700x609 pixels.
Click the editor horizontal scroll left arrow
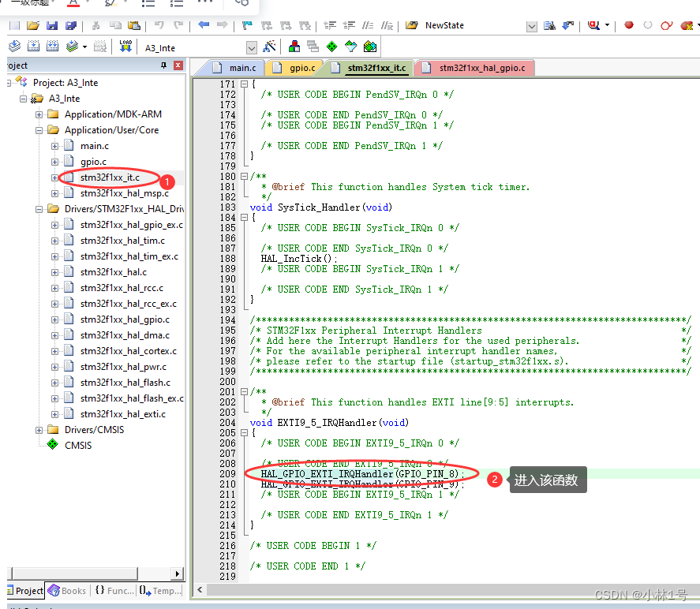[x=200, y=590]
